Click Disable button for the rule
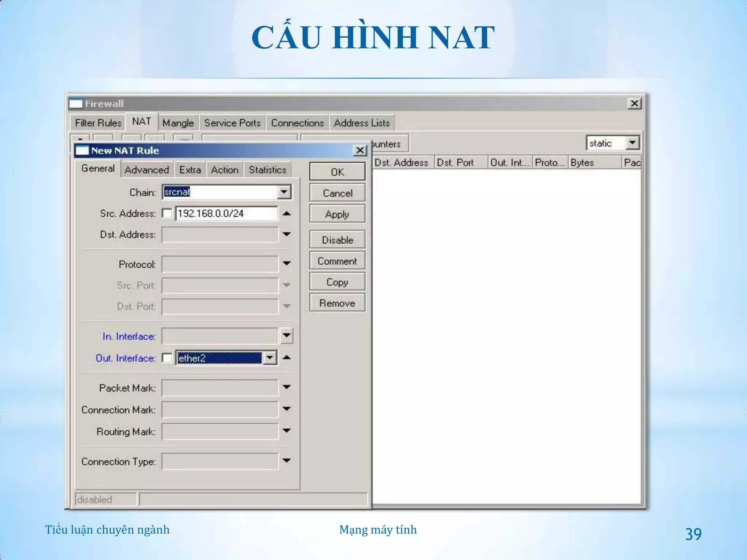The image size is (747, 560). click(x=337, y=240)
